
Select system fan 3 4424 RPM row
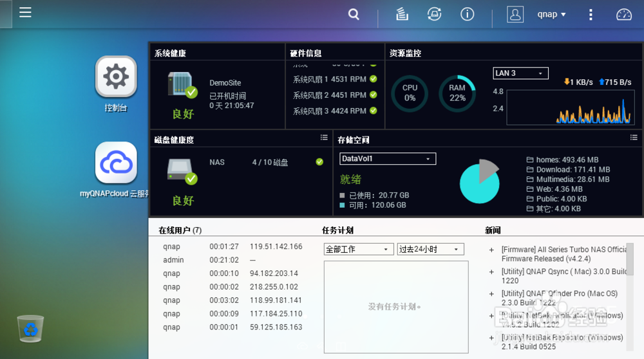click(x=335, y=111)
